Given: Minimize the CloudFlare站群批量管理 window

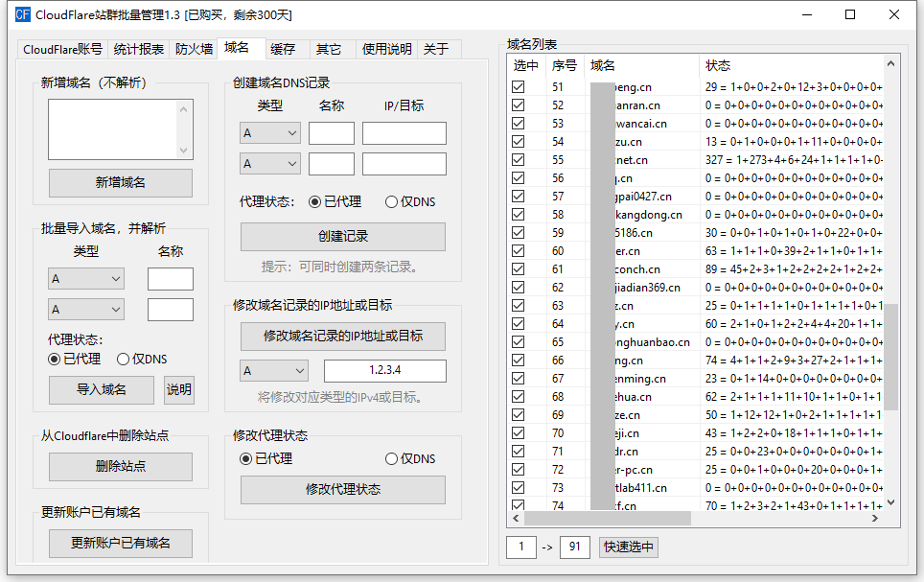Looking at the screenshot, I should pyautogui.click(x=807, y=14).
